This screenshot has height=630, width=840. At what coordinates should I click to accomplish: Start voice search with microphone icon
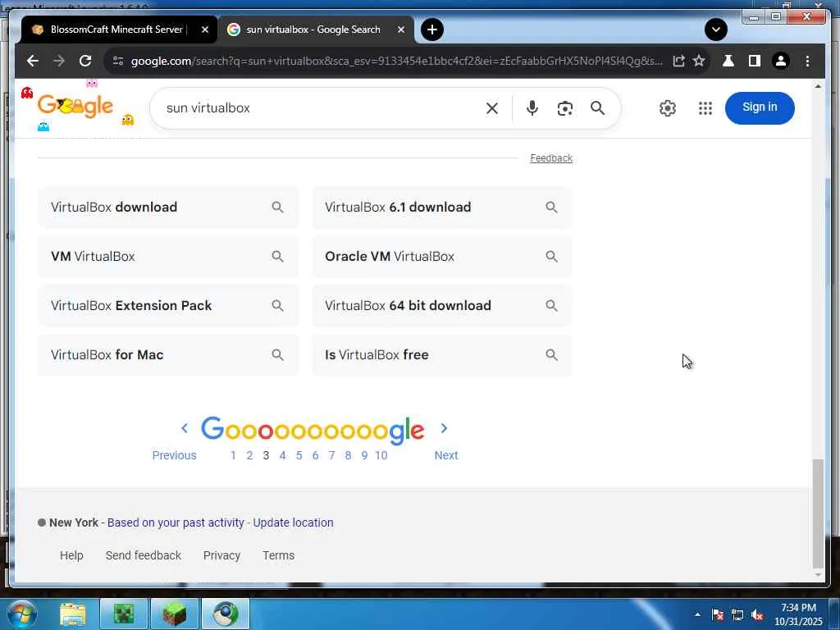(x=532, y=108)
